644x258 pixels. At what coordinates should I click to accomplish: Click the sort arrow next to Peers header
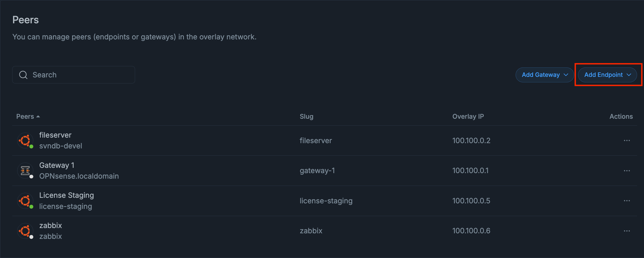coord(38,116)
